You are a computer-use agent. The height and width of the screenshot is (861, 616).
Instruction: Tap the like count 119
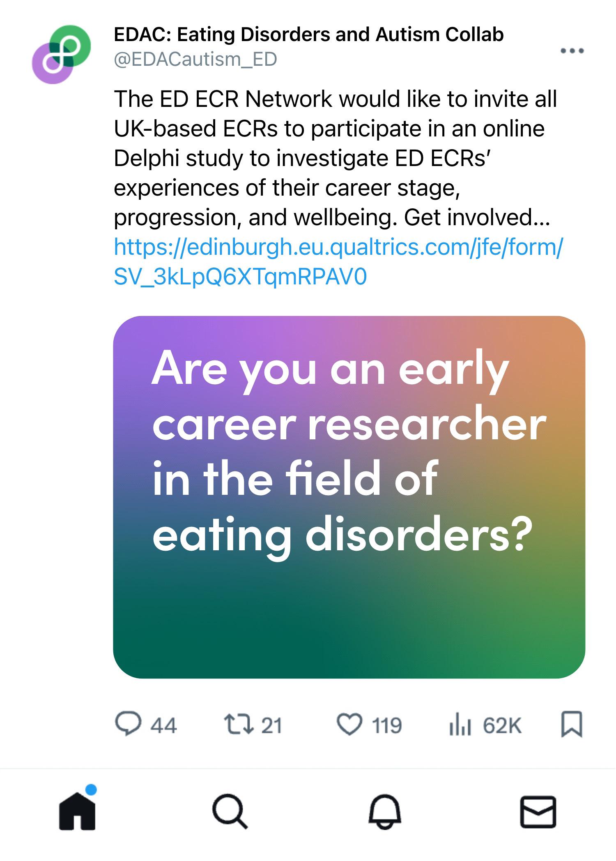[x=386, y=725]
